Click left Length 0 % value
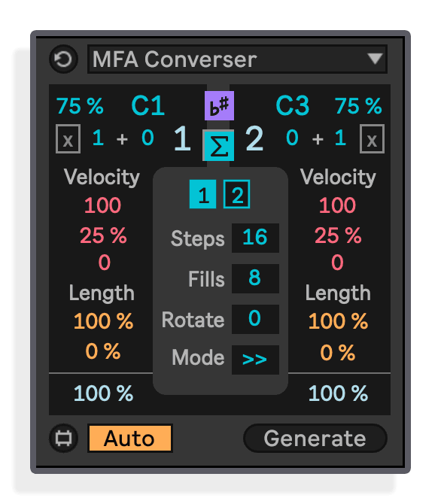Screen dimensions: 441x504 103,351
